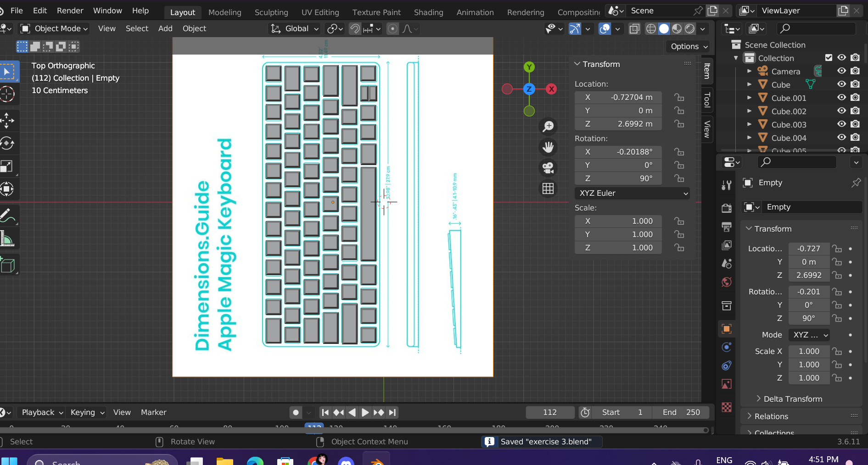Activate the Transform tool

pos(7,189)
